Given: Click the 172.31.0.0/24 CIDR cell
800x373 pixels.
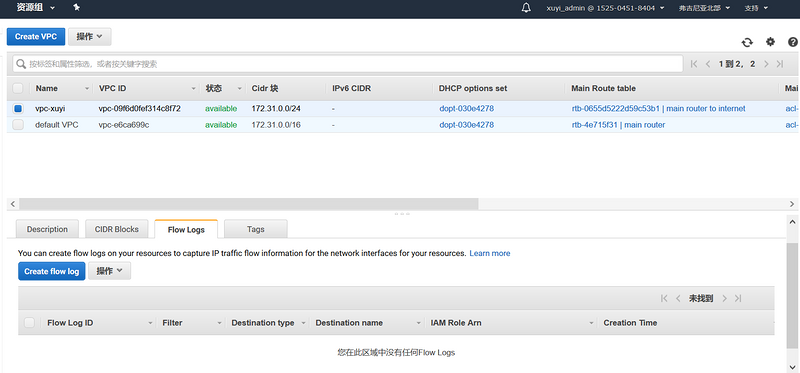Looking at the screenshot, I should tap(276, 109).
